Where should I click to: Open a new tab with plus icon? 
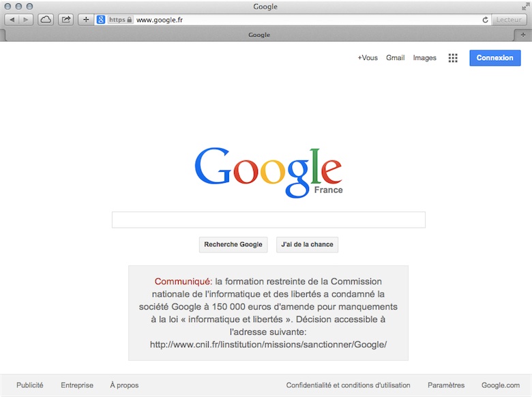click(x=523, y=35)
